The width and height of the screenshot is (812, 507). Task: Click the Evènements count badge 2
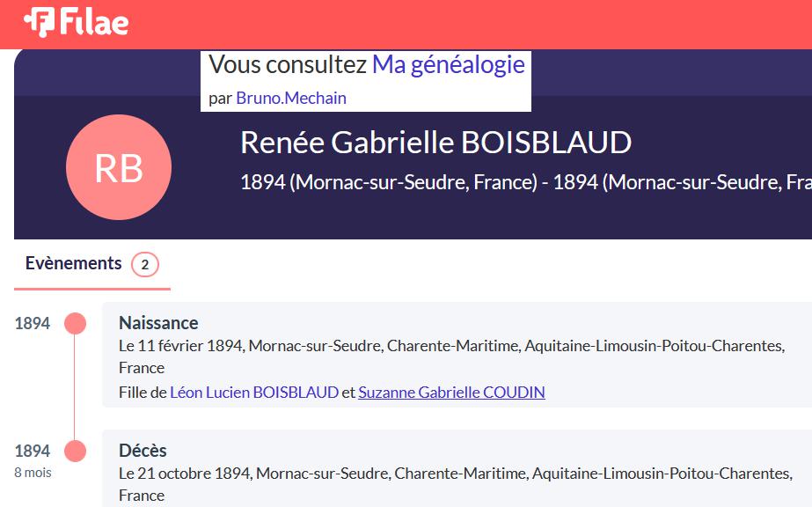pos(145,265)
